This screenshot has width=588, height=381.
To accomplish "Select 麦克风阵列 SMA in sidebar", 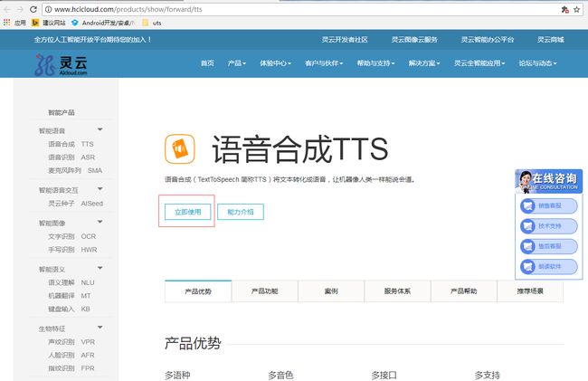I will pos(75,170).
